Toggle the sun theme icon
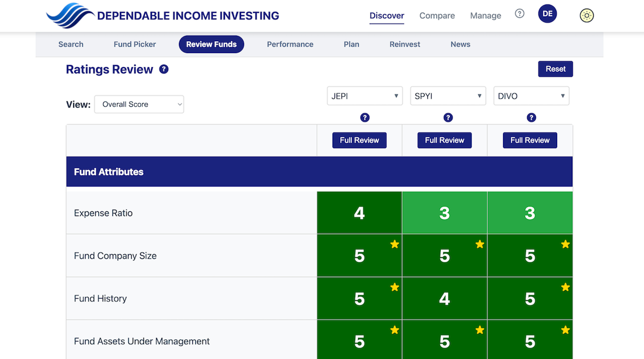This screenshot has height=359, width=644. (587, 16)
